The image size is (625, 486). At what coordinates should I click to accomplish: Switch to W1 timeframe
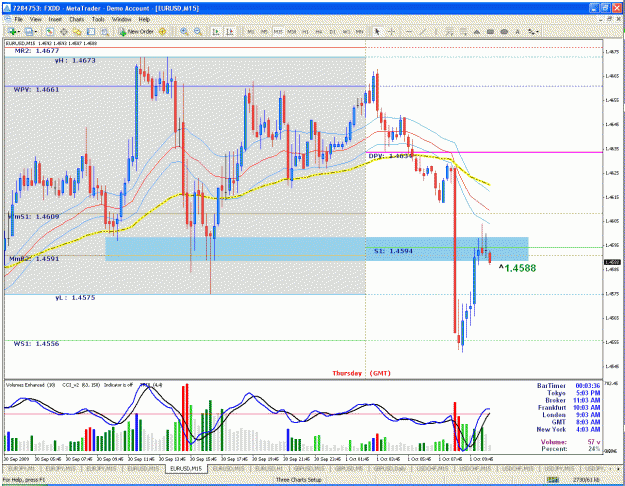(346, 31)
